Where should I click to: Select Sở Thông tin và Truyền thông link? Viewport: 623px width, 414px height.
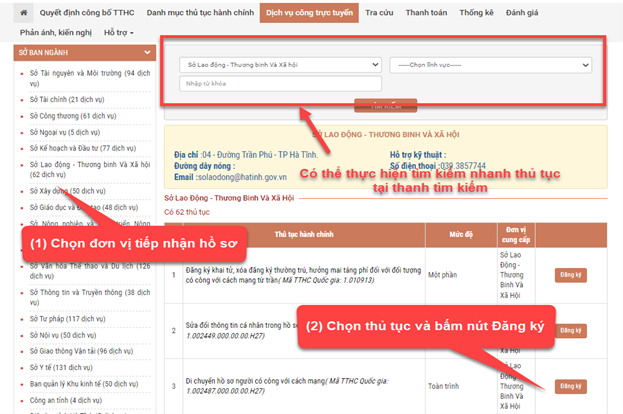coord(90,298)
